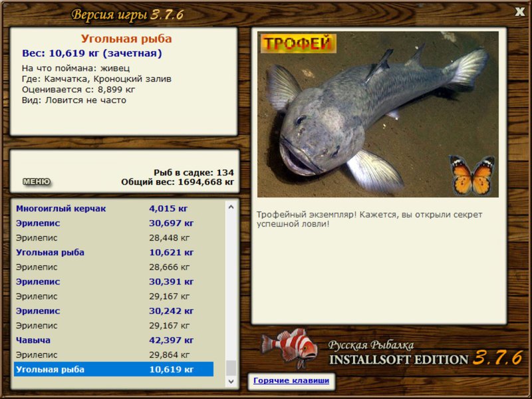Click the sablefish trophy photo
The height and width of the screenshot is (399, 532).
(x=378, y=114)
